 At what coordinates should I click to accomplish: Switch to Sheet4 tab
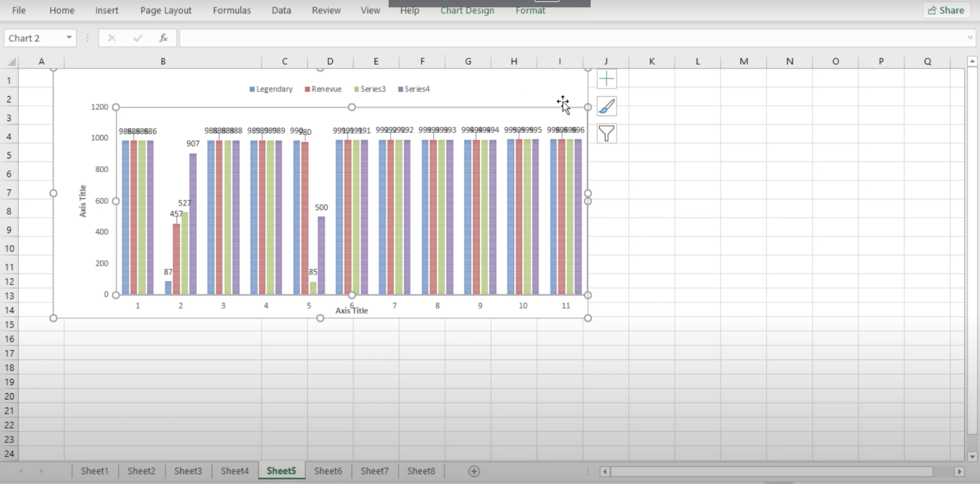pyautogui.click(x=234, y=471)
